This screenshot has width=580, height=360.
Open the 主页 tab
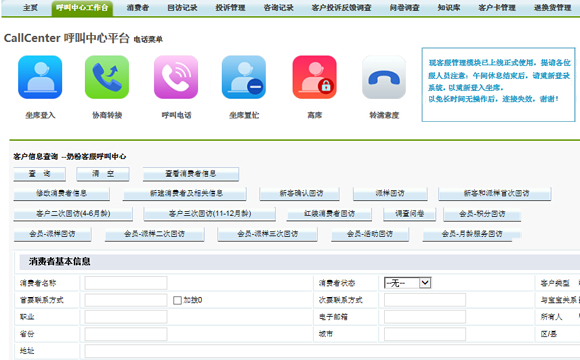coord(30,7)
